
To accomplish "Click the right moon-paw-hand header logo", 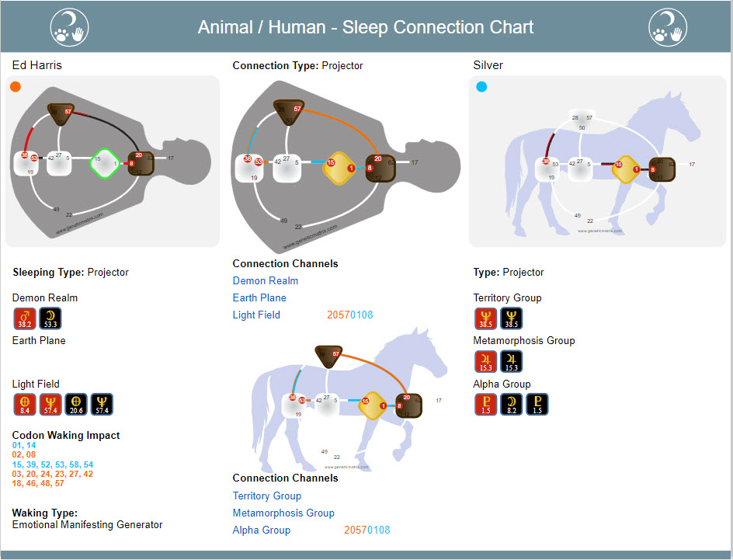I will click(x=668, y=27).
